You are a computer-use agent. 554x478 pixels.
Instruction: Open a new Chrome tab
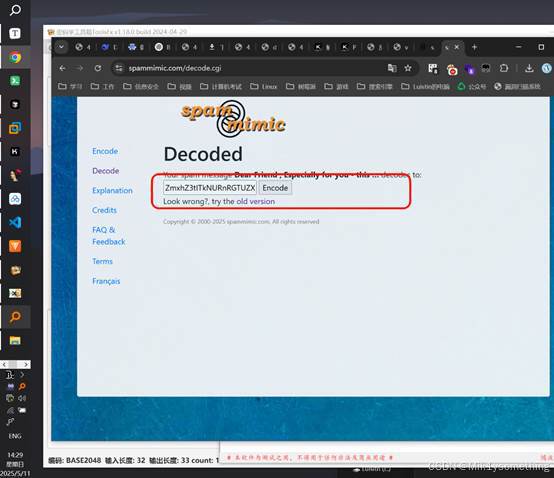(x=475, y=47)
